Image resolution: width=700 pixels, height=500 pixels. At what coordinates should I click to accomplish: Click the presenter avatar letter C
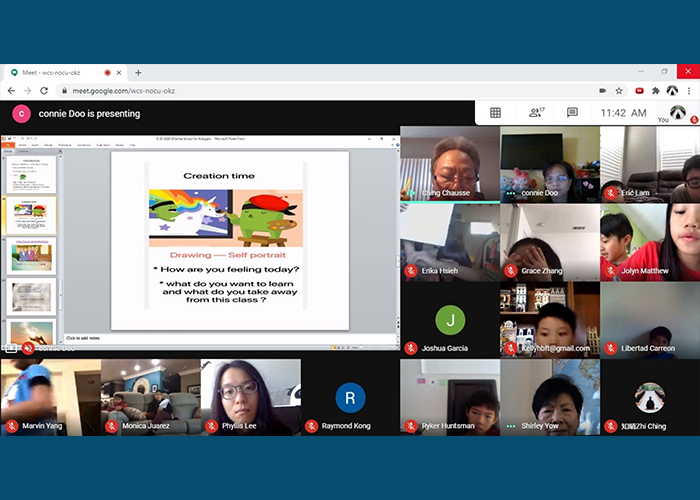21,114
